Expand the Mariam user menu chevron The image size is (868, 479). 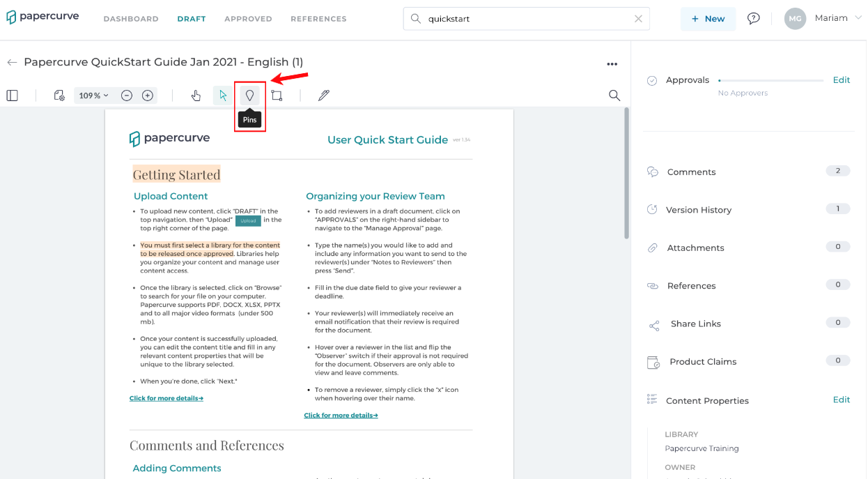coord(858,17)
